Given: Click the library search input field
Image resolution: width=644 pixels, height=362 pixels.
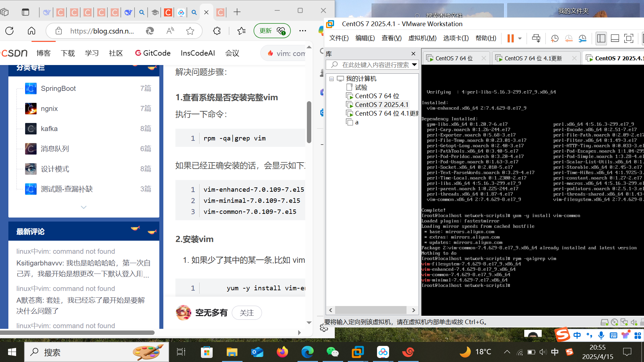Looking at the screenshot, I should click(x=375, y=65).
